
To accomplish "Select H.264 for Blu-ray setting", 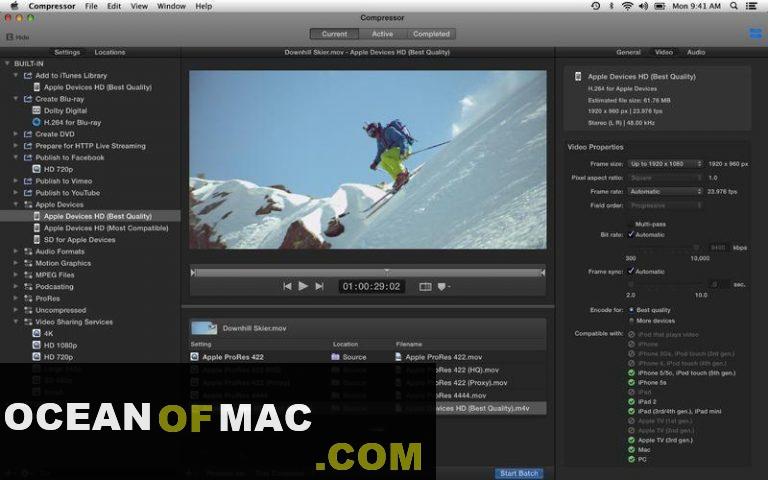I will (72, 122).
